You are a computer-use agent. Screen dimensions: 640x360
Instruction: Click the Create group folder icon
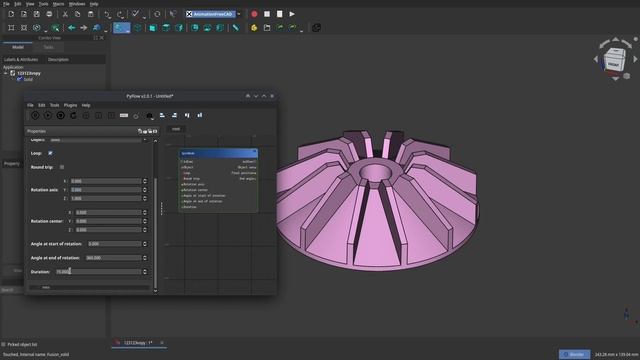point(267,28)
